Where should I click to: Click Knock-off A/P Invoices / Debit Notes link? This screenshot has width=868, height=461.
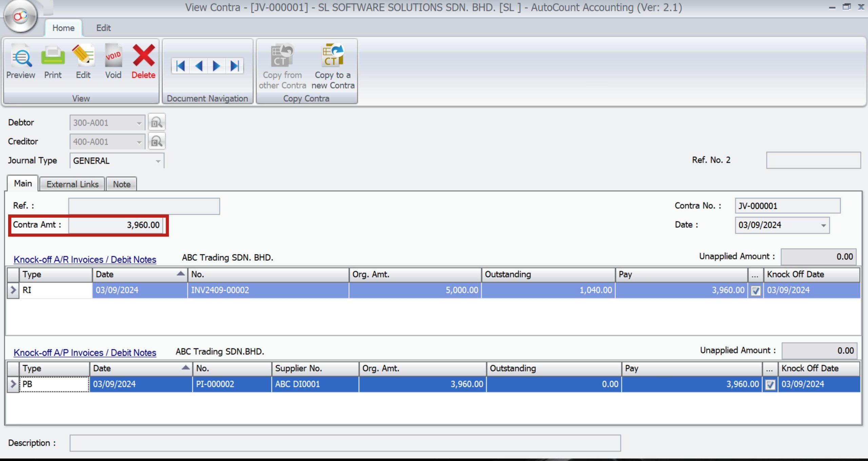point(85,353)
